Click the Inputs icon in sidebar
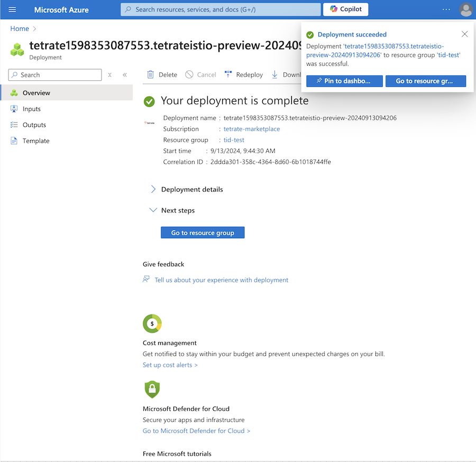 (14, 108)
